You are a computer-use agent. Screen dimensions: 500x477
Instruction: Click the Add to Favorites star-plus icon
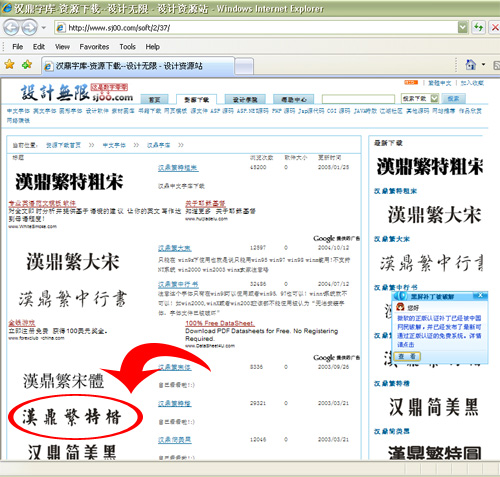click(x=27, y=64)
